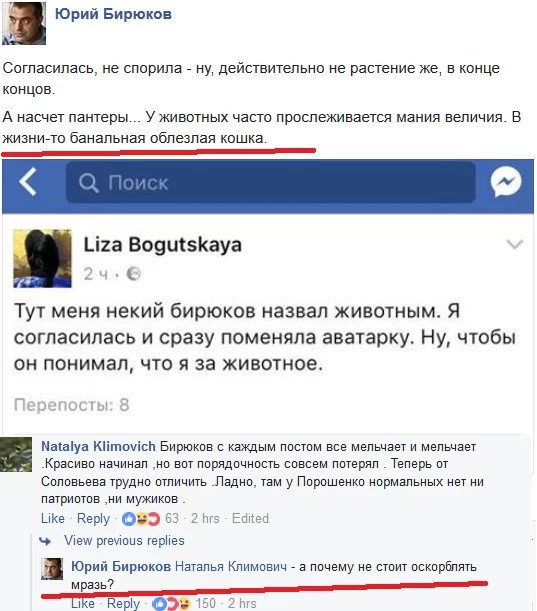
Task: Open the Natalya Klimovich profile name link
Action: click(x=98, y=447)
